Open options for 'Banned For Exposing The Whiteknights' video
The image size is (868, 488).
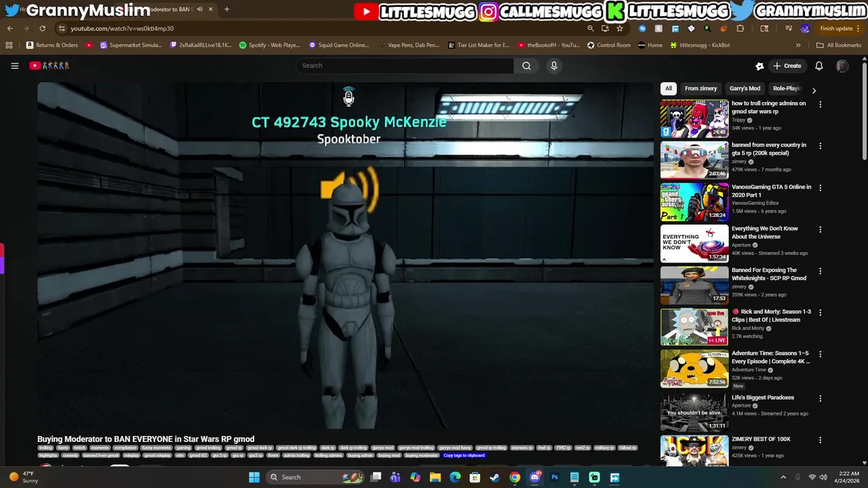click(820, 271)
